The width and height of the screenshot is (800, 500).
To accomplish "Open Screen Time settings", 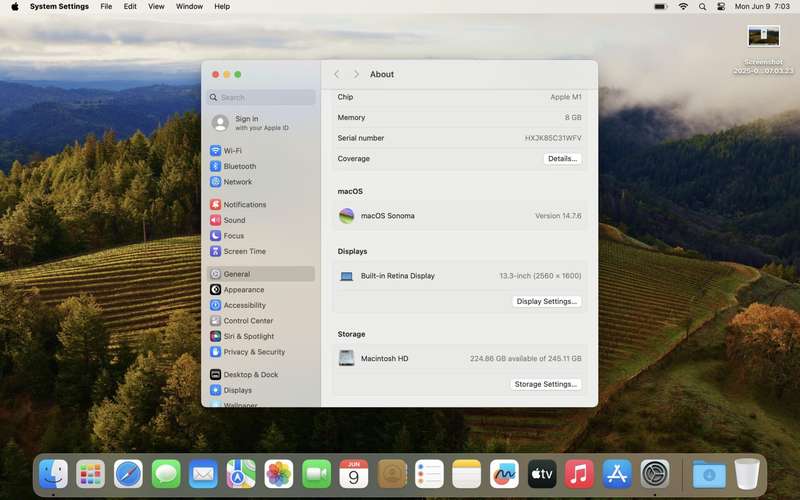I will 261,251.
